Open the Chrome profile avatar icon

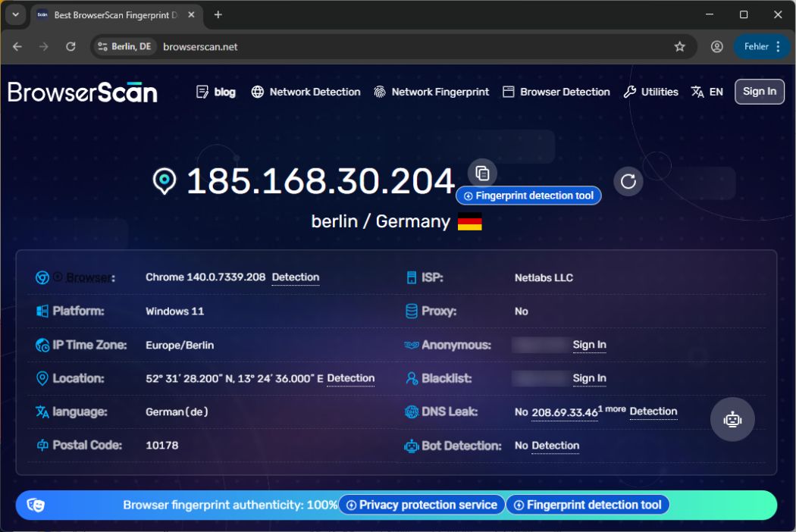pos(717,47)
